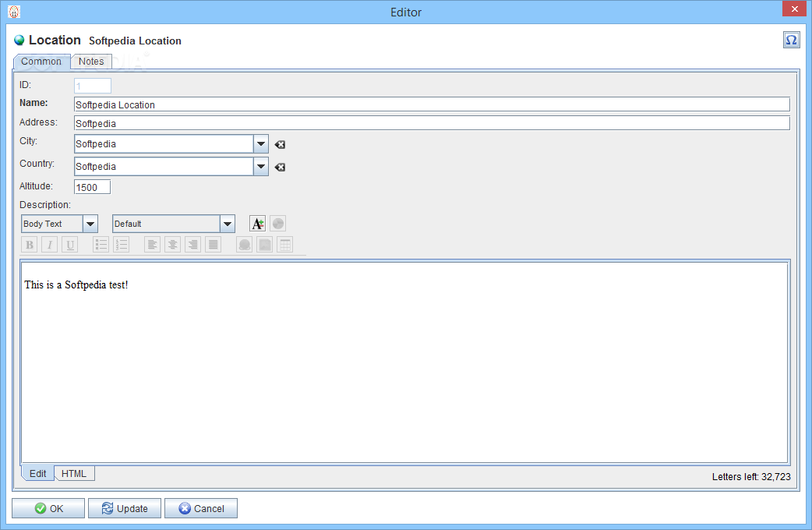812x530 pixels.
Task: Open the text color wheel icon
Action: click(278, 224)
